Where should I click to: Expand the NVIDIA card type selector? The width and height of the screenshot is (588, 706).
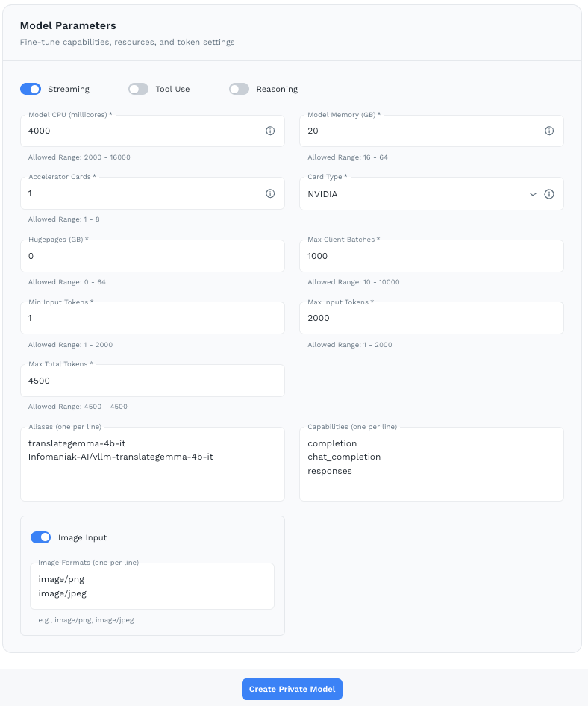533,193
